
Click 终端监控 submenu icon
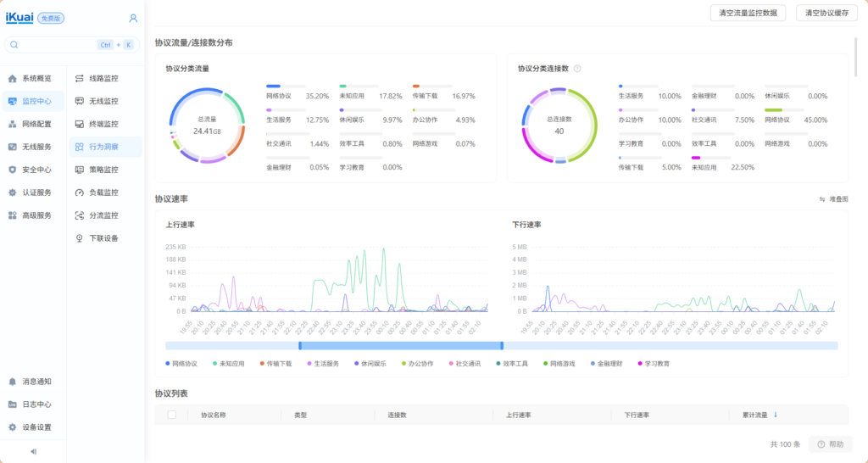[x=79, y=124]
